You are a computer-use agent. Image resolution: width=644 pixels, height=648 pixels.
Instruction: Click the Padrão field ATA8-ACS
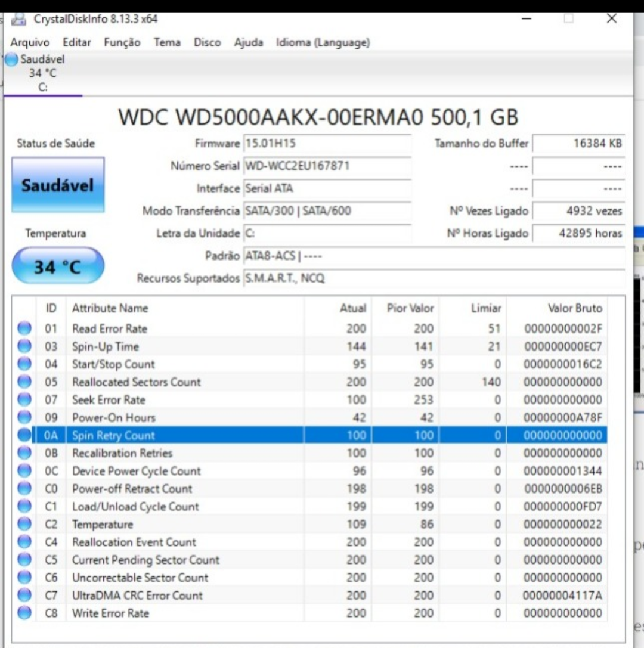434,256
